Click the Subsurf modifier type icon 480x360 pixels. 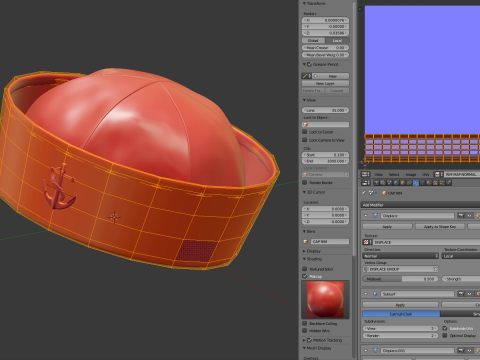point(375,294)
